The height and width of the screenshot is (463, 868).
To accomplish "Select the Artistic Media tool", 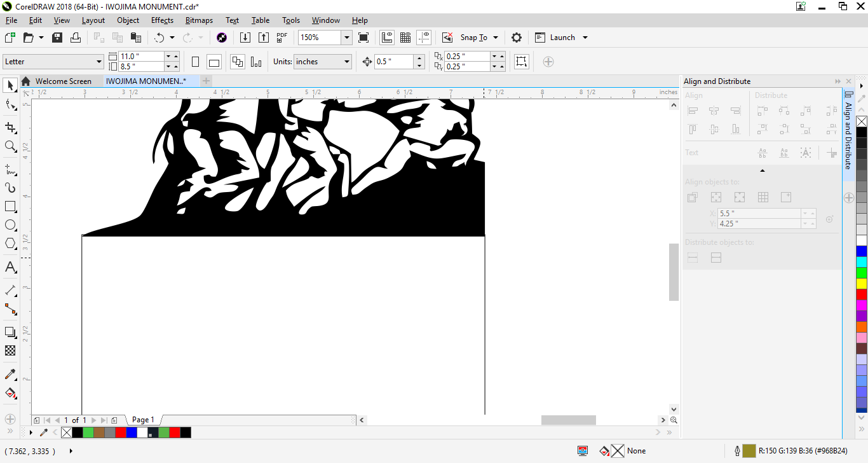I will click(x=11, y=188).
